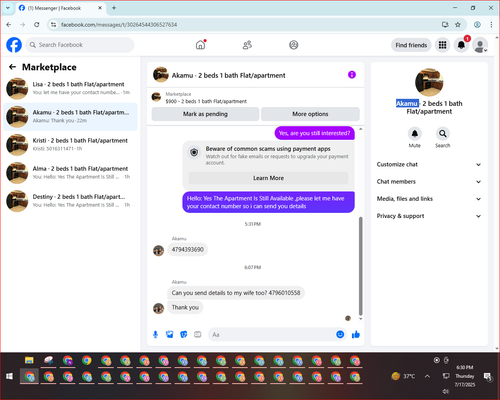Image resolution: width=500 pixels, height=400 pixels.
Task: Open Windows Start menu
Action: coord(10,376)
